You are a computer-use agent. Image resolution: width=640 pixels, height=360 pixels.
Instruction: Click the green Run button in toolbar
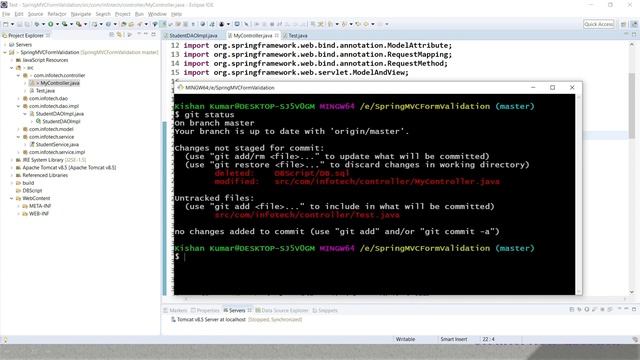point(50,24)
